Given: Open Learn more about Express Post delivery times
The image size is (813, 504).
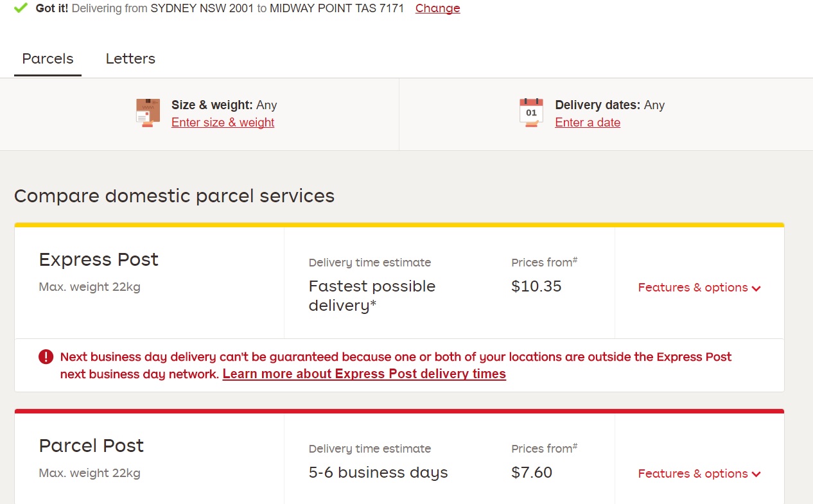Looking at the screenshot, I should pyautogui.click(x=363, y=374).
